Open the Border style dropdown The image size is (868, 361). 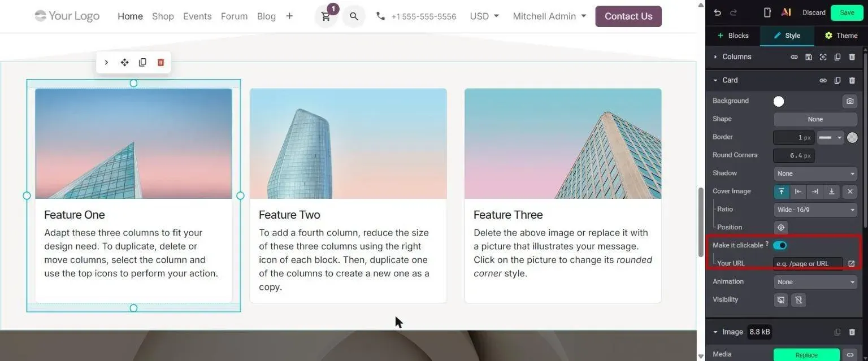point(830,137)
